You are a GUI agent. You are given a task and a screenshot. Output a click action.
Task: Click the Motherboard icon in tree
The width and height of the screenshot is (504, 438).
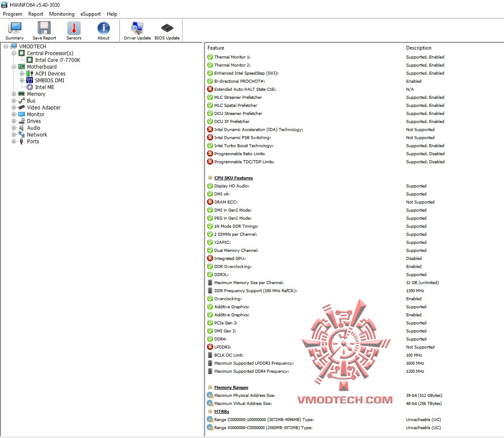tap(22, 67)
